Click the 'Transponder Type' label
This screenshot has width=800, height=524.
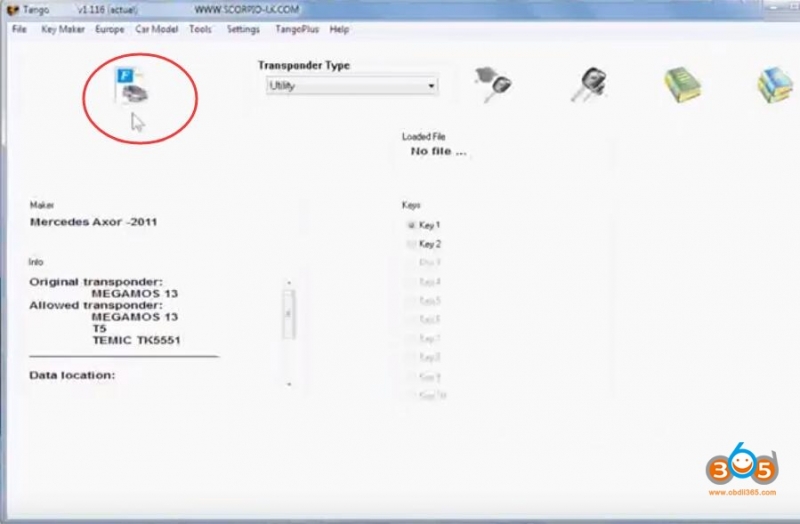(304, 65)
